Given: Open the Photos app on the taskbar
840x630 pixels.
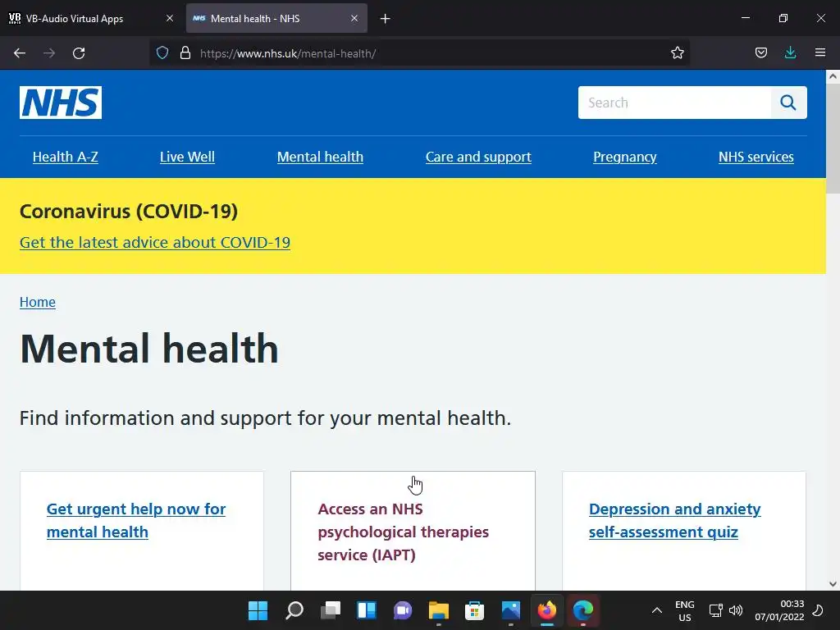Looking at the screenshot, I should (510, 610).
